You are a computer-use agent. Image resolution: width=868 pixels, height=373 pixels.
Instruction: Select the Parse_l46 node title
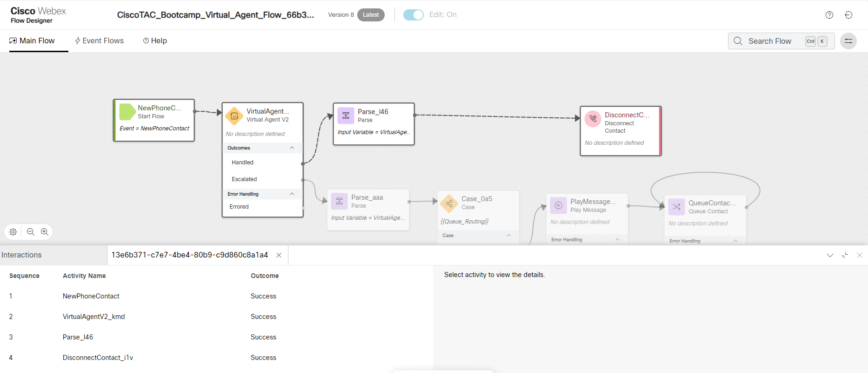click(x=373, y=112)
